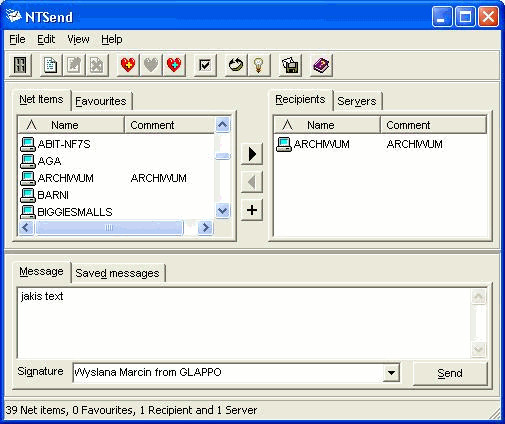This screenshot has height=424, width=505.
Task: Select the ARCHIWUM name in Net Items
Action: [x=66, y=178]
